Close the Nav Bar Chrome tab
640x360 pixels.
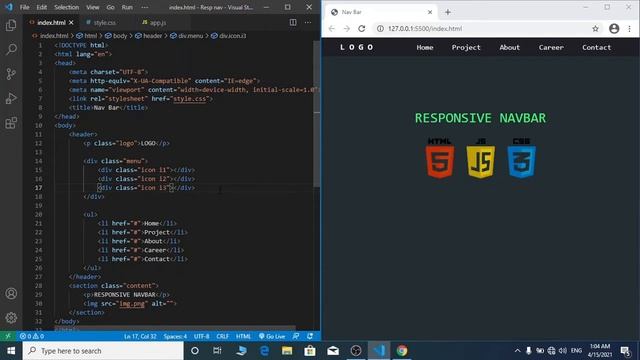pos(430,12)
